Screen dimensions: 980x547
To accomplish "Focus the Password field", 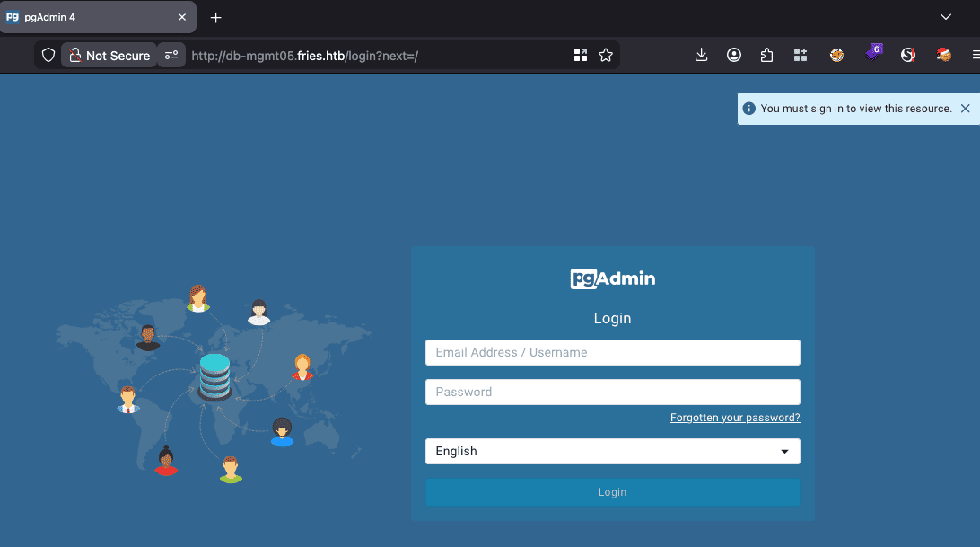I will tap(612, 392).
